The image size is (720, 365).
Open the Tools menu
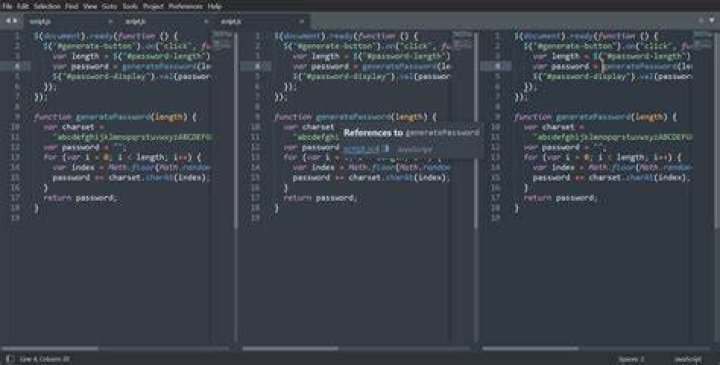click(130, 6)
